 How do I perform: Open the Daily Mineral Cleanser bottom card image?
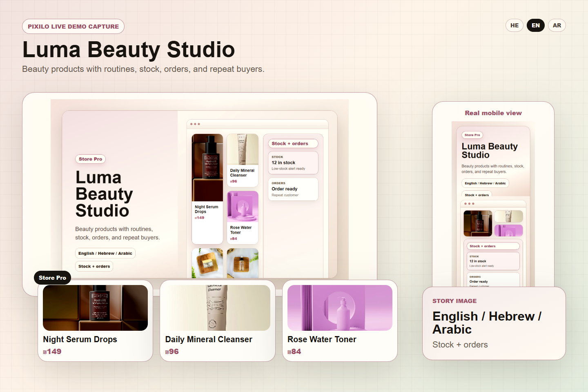[218, 308]
